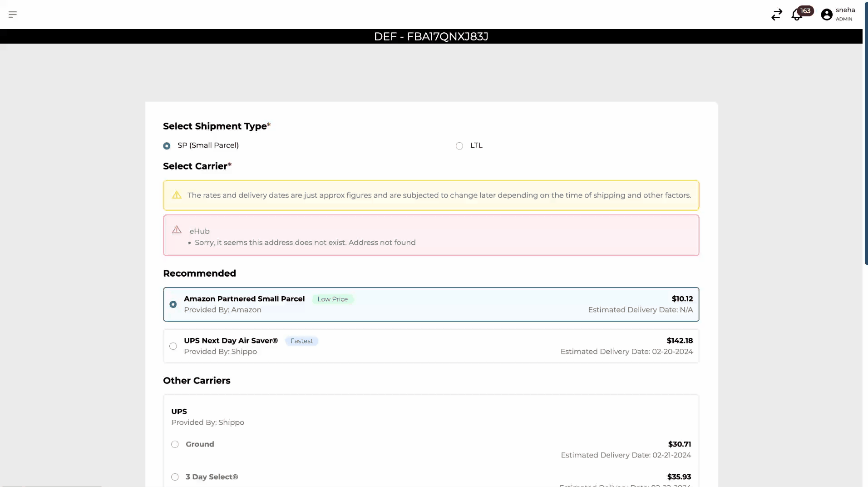This screenshot has height=487, width=868.
Task: Open the notifications bell
Action: [x=796, y=15]
